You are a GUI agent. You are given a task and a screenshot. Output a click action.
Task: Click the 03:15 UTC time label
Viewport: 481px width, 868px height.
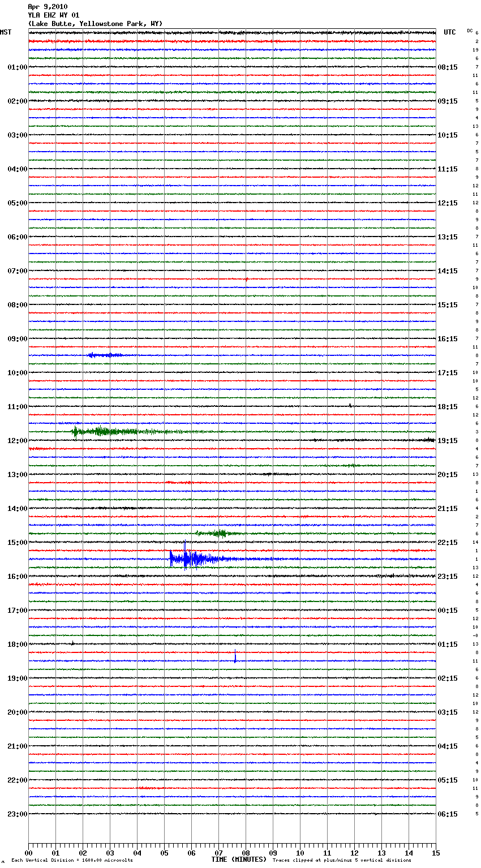(x=448, y=712)
